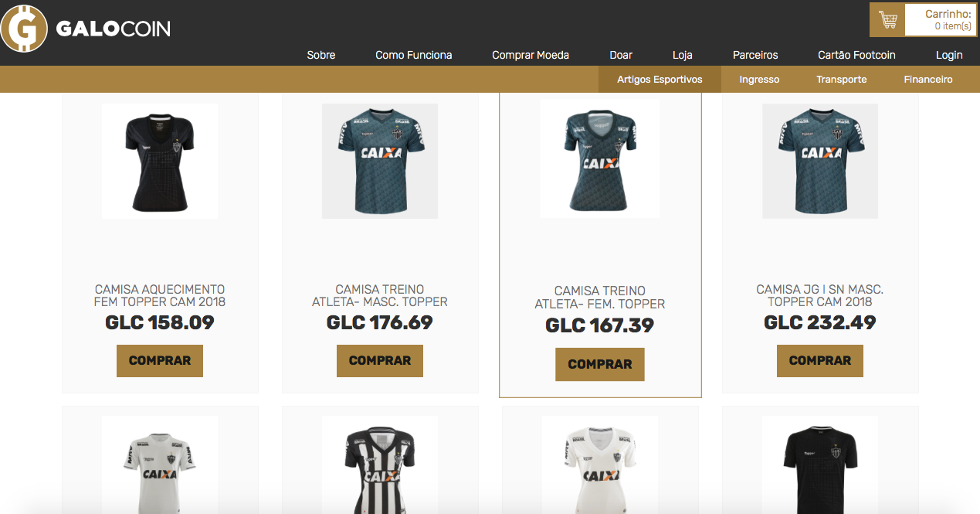Buy the Camisa Treino Atleta Fem shirt

click(x=600, y=364)
